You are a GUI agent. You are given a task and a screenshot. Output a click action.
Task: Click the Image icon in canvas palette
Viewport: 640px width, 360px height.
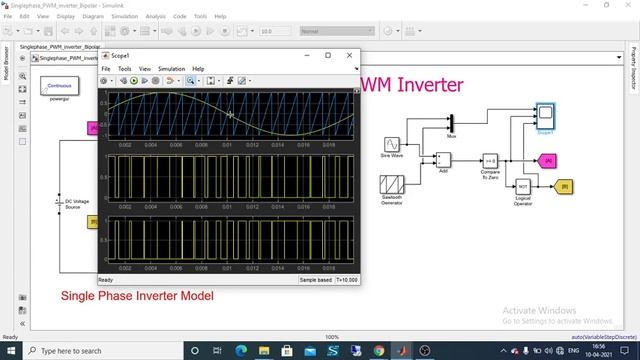click(22, 129)
